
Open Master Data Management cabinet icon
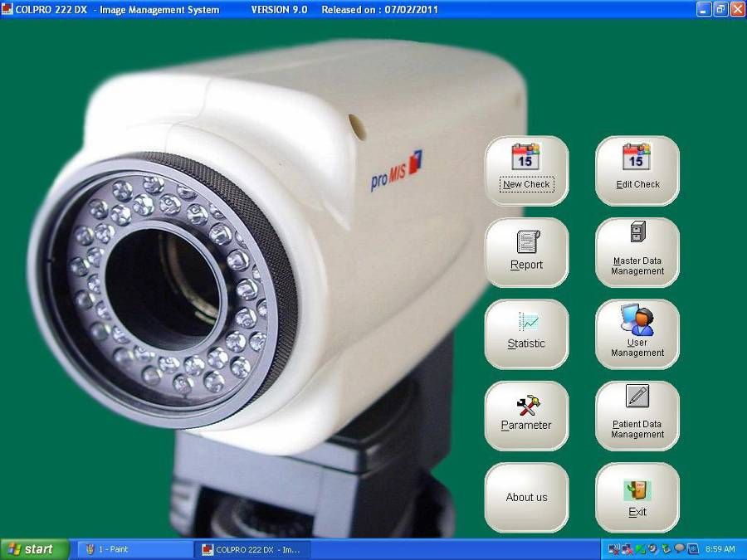[637, 252]
